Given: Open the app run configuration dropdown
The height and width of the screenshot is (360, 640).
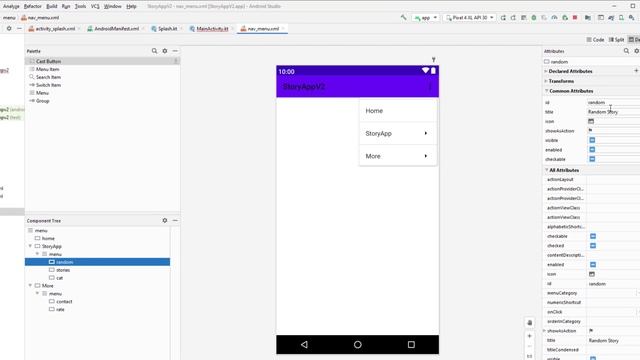Looking at the screenshot, I should [425, 18].
